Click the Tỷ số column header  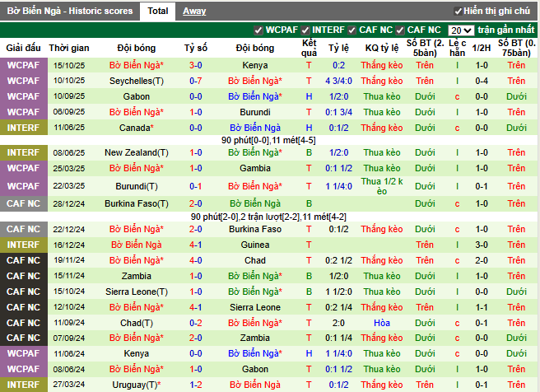pos(196,48)
